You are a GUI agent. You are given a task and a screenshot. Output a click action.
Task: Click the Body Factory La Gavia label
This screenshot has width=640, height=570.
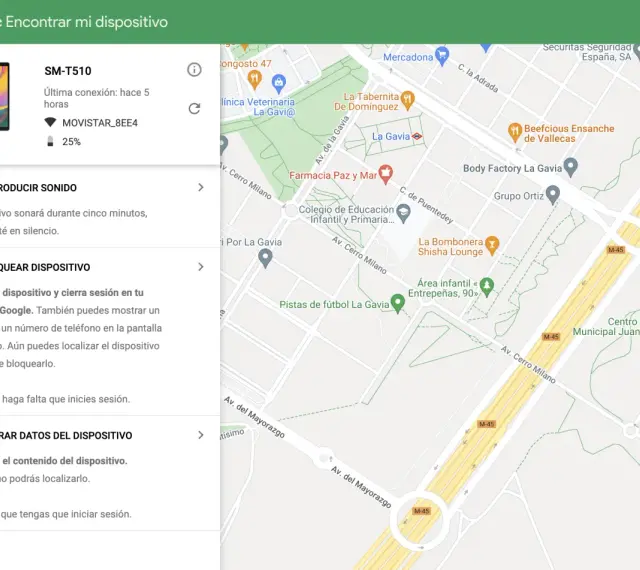[512, 168]
